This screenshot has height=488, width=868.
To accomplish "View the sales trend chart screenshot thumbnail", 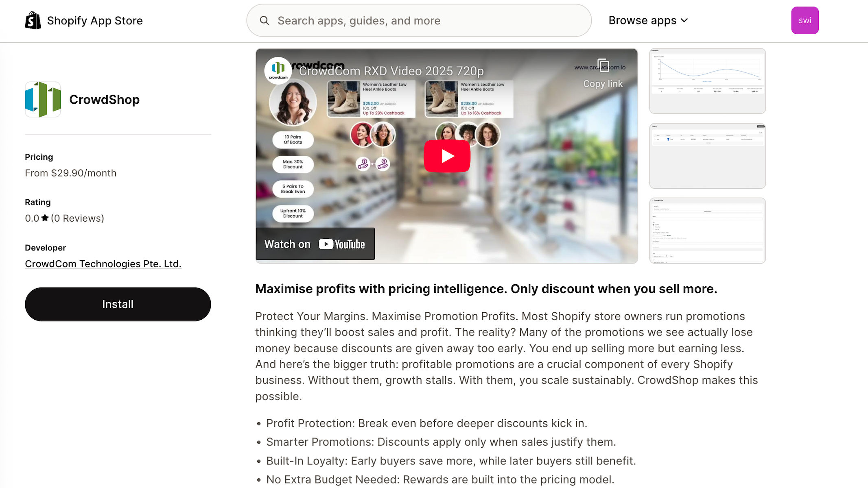I will [707, 81].
